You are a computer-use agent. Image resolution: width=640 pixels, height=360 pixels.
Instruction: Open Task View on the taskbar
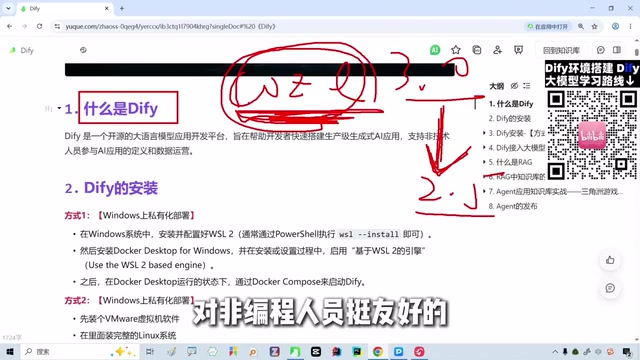click(150, 351)
